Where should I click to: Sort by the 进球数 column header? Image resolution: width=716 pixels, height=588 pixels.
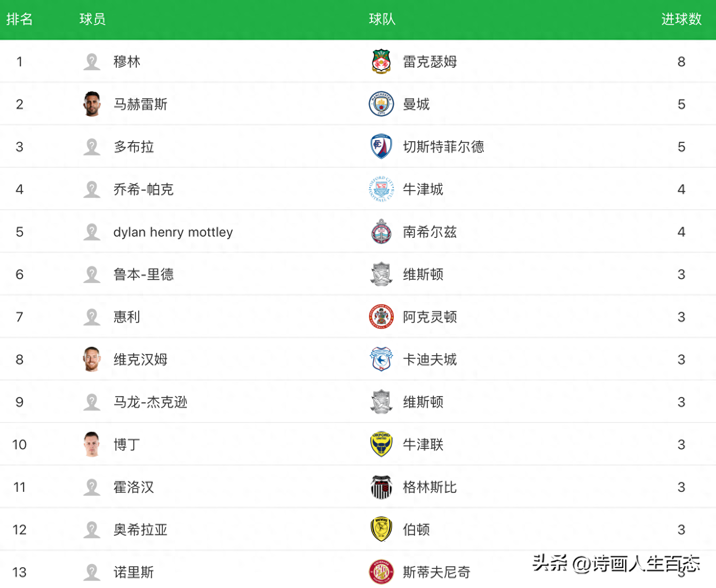click(681, 19)
